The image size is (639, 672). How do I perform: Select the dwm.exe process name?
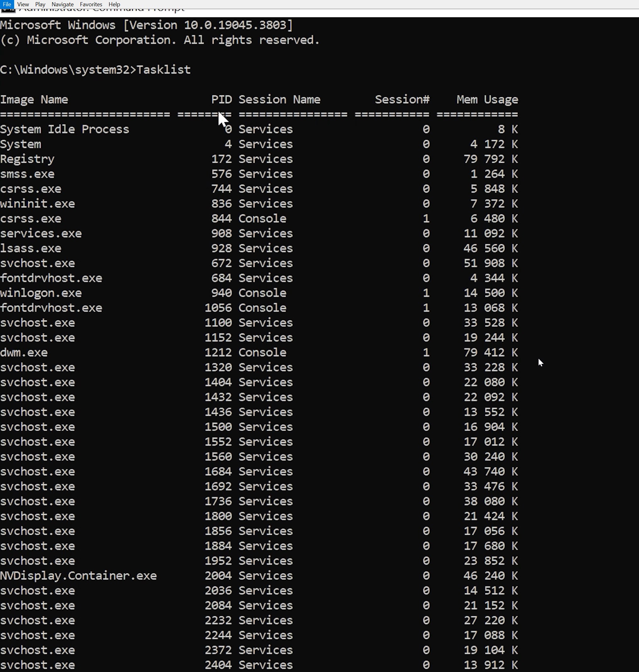click(24, 353)
